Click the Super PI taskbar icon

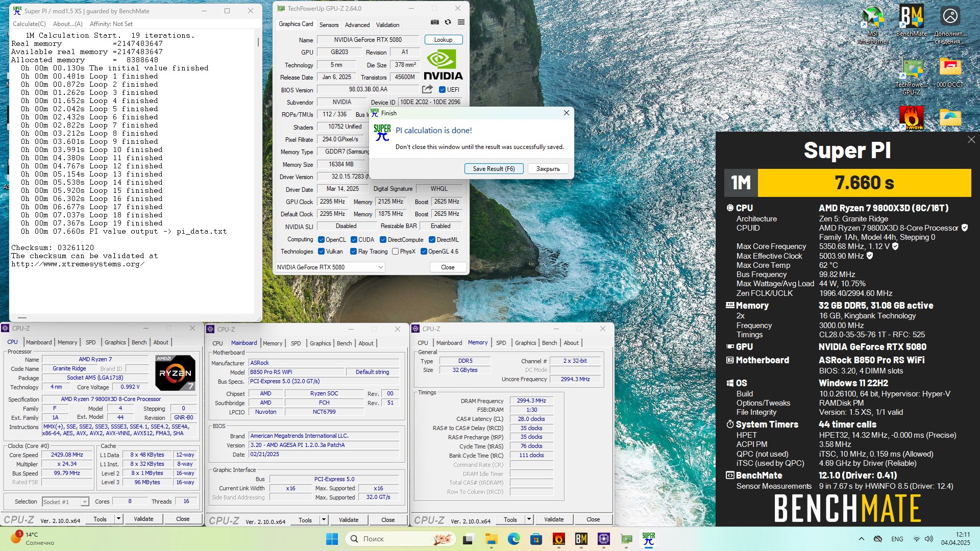point(649,539)
